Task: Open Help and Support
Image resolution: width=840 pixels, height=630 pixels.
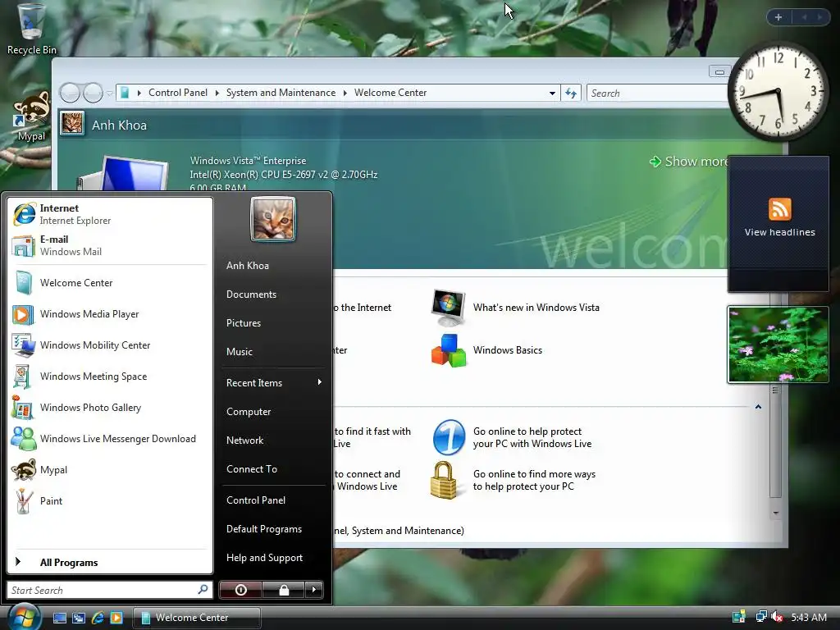Action: point(274,558)
